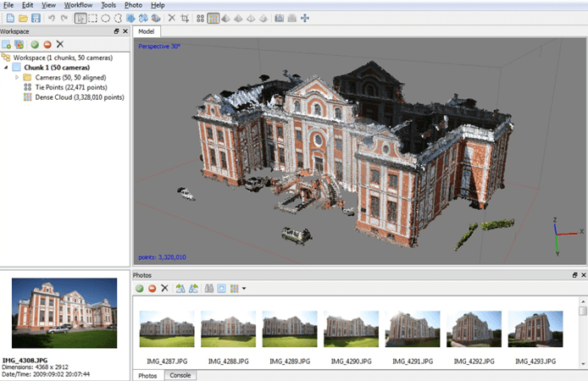Select the Circle Selection tool

click(105, 18)
